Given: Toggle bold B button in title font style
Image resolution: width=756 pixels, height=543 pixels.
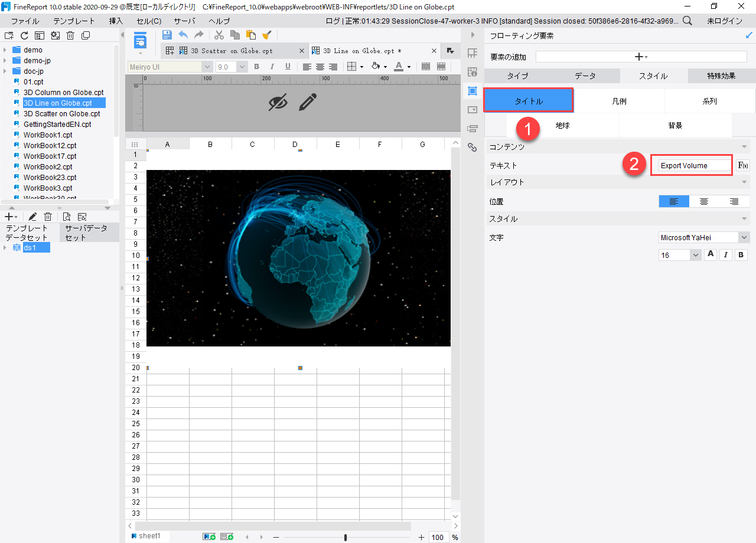Looking at the screenshot, I should tap(742, 255).
